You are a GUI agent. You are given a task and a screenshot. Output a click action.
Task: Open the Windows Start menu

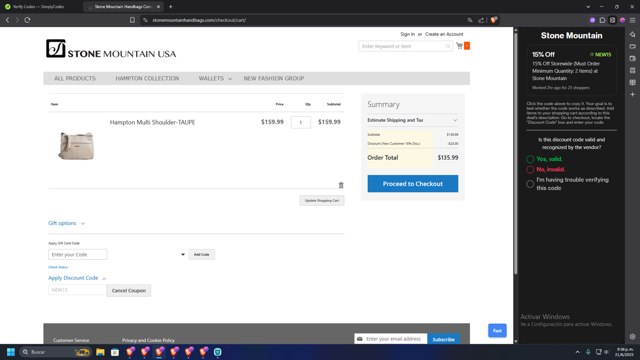coord(11,352)
